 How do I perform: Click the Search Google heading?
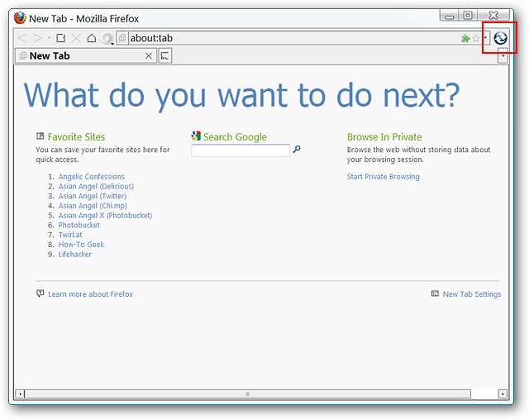click(x=235, y=136)
